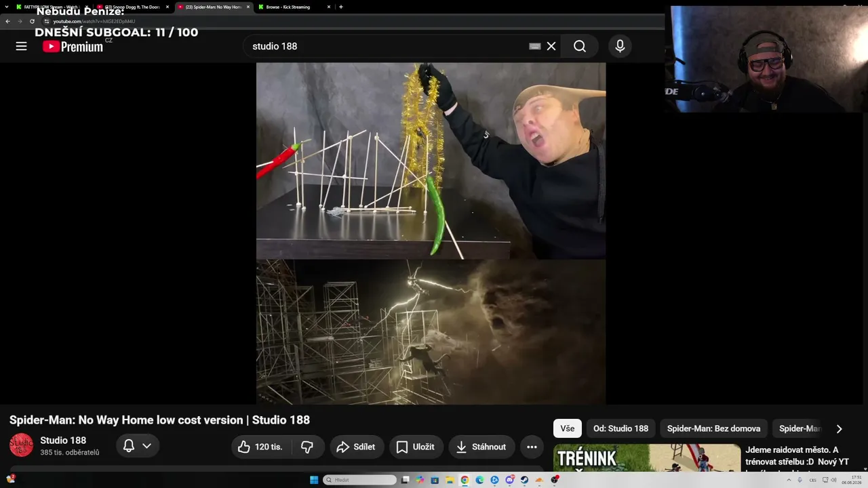
Task: Select the 'Od: Studio 188' chip
Action: click(x=620, y=428)
